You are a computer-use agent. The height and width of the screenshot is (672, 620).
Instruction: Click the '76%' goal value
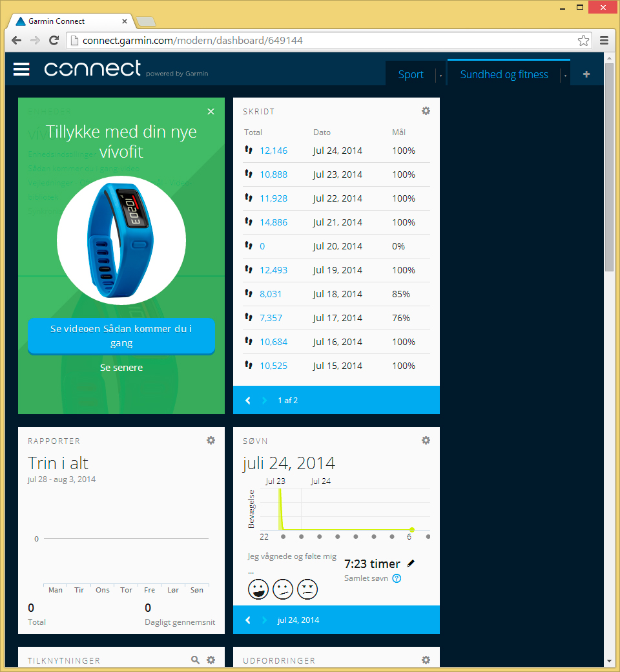[401, 319]
